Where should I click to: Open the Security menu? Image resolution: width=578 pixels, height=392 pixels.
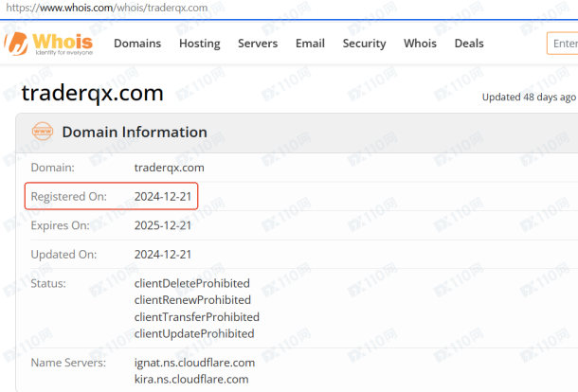coord(364,44)
